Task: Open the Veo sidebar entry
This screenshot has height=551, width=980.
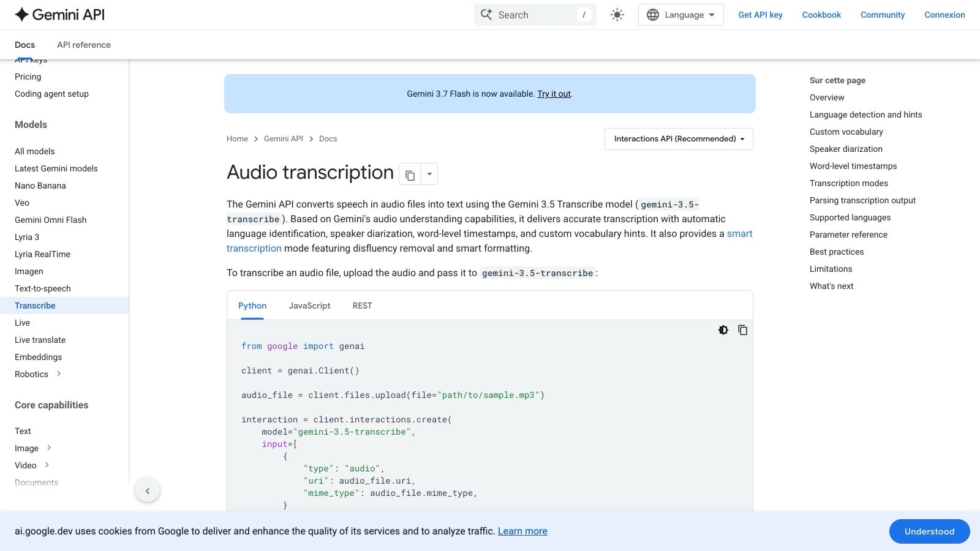Action: coord(22,203)
